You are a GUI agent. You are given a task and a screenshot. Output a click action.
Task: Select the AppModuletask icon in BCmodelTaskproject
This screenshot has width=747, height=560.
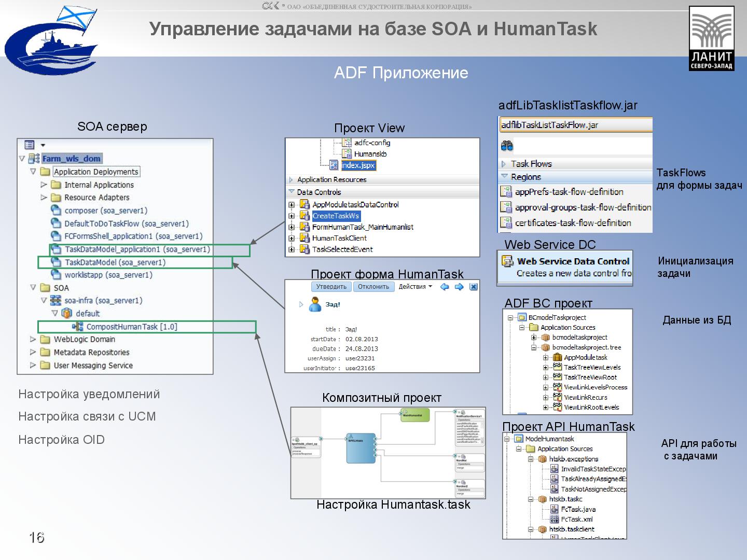point(557,357)
